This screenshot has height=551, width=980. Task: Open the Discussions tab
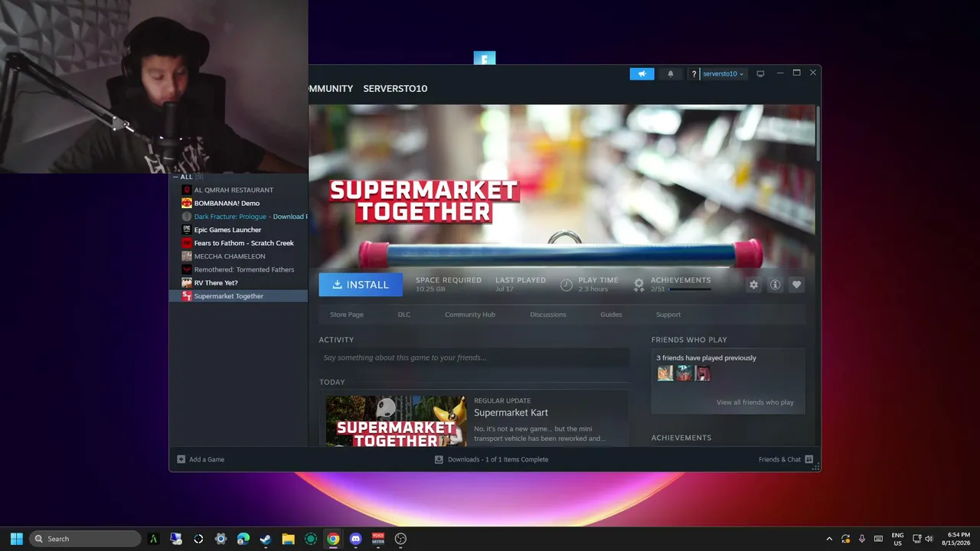(x=548, y=315)
